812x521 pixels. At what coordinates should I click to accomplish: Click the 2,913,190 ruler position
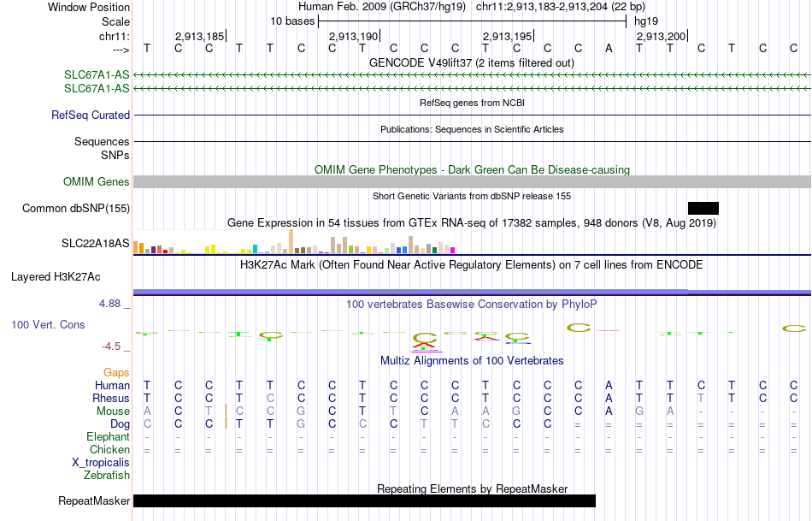tap(355, 36)
